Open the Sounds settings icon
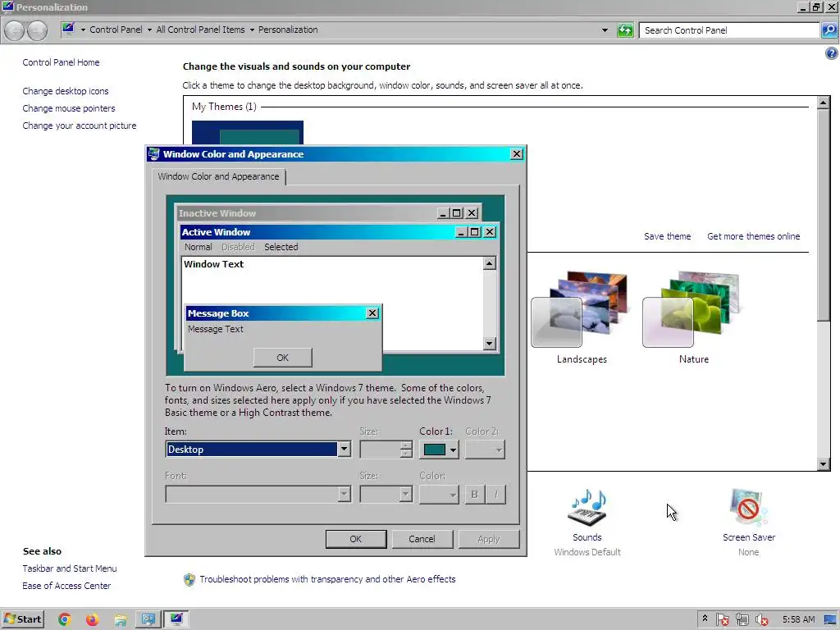 587,507
